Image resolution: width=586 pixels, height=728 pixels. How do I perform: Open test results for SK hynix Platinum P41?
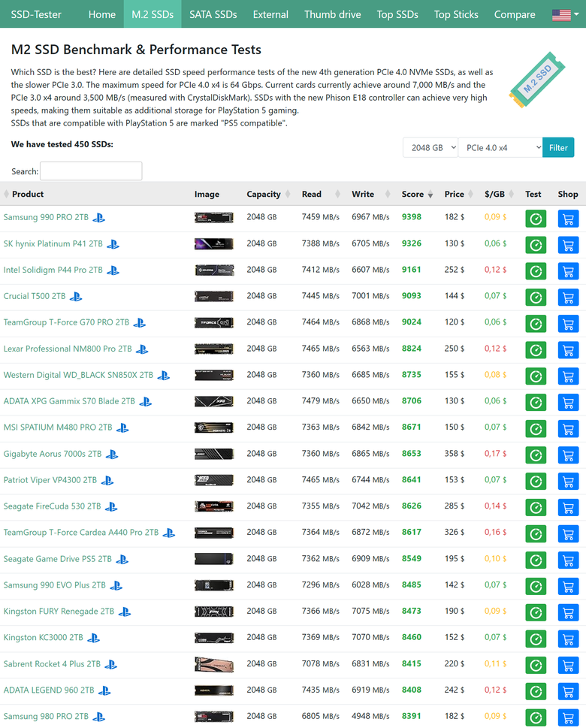(536, 245)
